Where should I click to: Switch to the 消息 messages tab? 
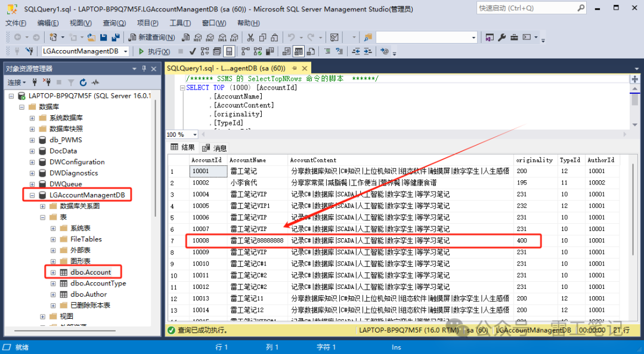[x=215, y=148]
